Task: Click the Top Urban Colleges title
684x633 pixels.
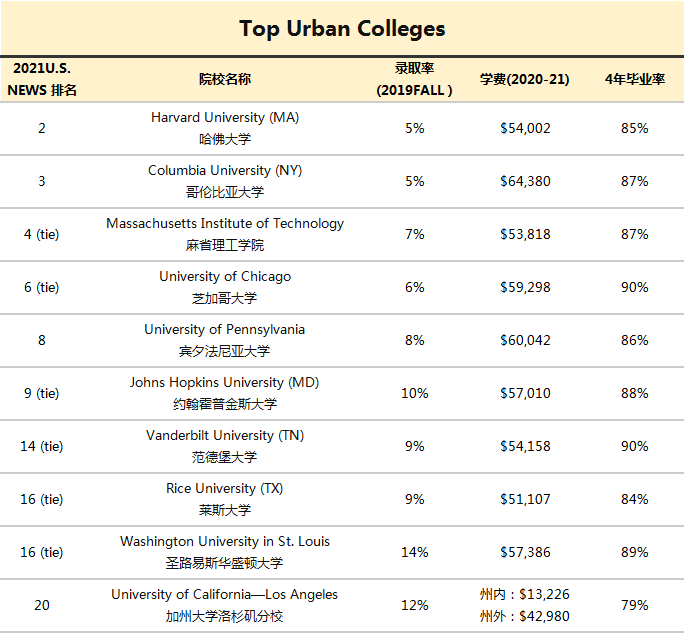Action: (x=342, y=28)
